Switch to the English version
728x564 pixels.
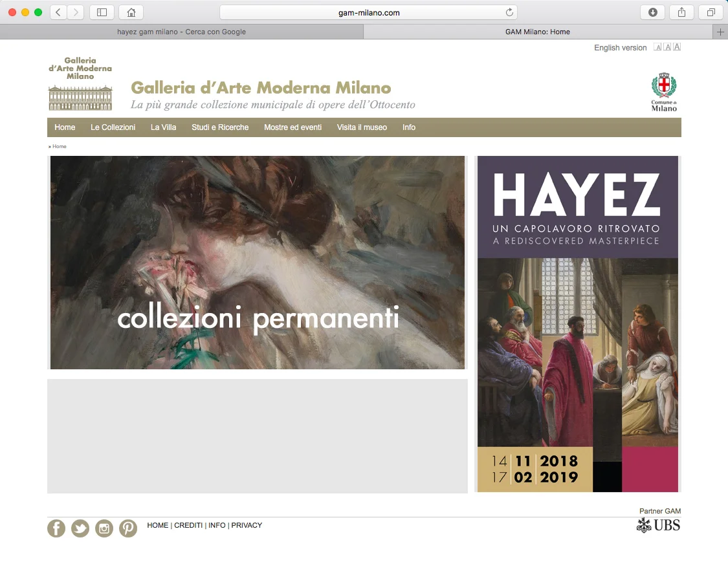pyautogui.click(x=621, y=48)
